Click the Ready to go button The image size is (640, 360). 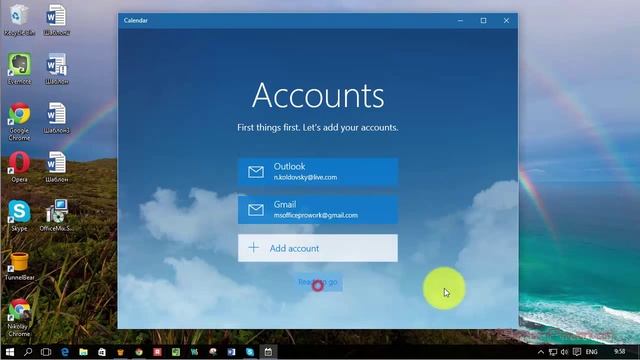pyautogui.click(x=318, y=282)
